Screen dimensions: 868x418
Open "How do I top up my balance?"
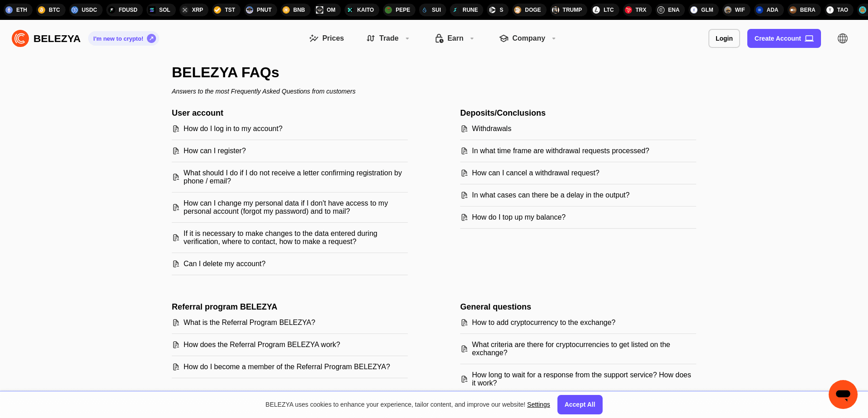(x=519, y=217)
